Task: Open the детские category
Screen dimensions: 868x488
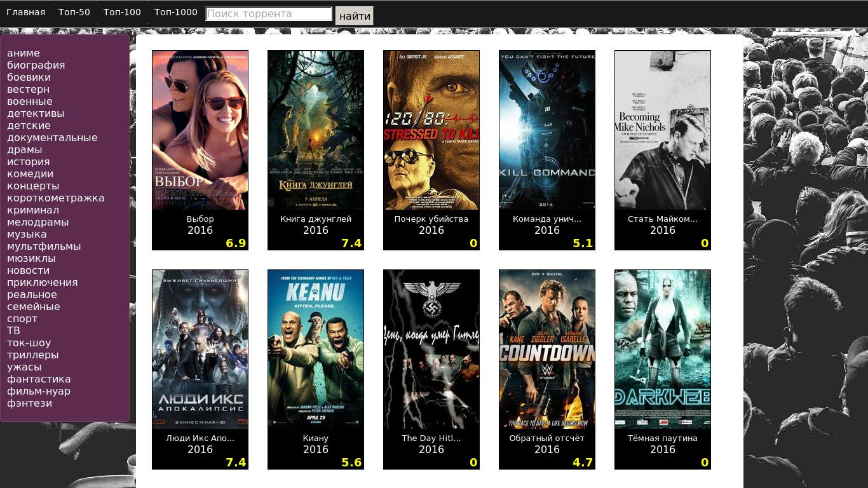Action: [29, 126]
